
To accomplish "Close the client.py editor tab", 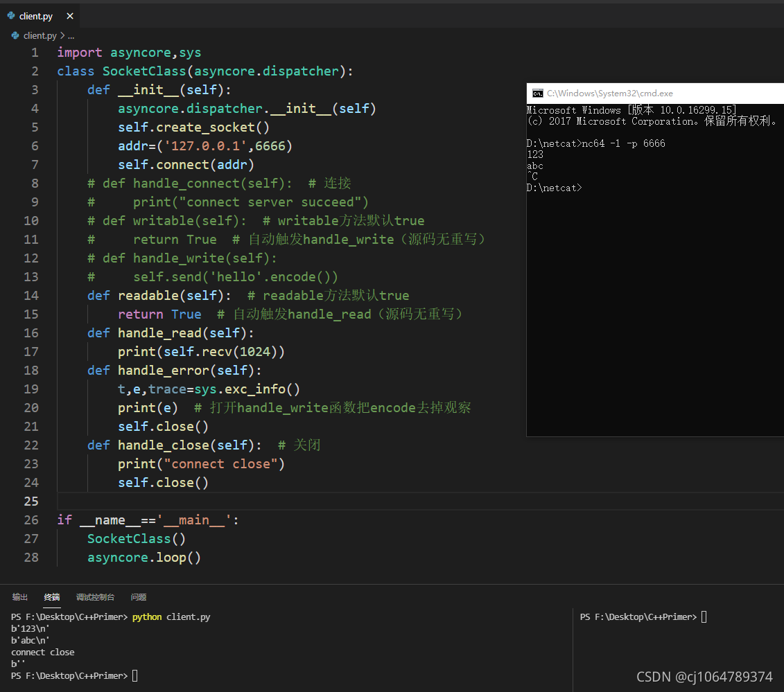I will pos(69,16).
